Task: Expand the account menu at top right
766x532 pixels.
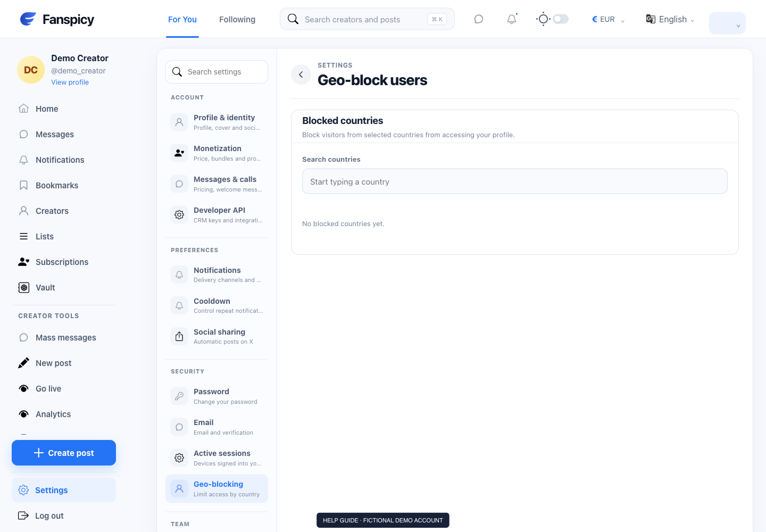Action: 727,23
